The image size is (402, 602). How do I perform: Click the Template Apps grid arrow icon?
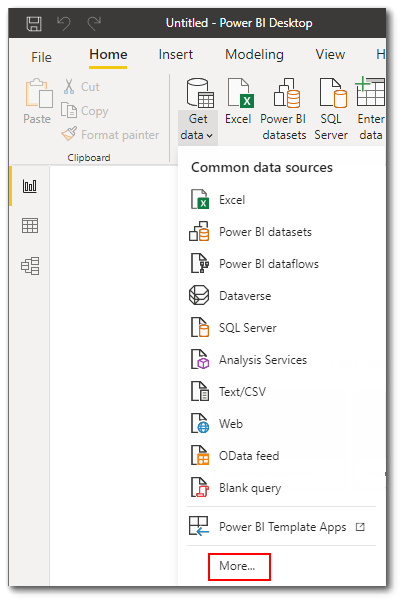(x=199, y=526)
